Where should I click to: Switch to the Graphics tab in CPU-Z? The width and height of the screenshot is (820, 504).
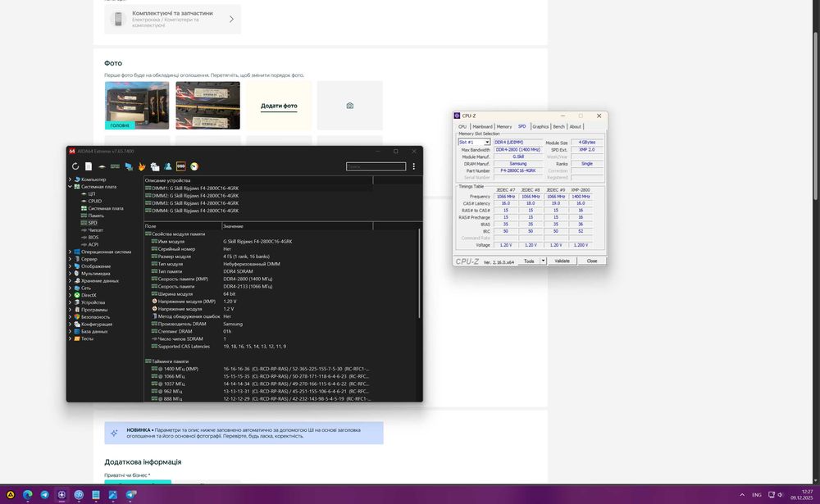(x=540, y=126)
